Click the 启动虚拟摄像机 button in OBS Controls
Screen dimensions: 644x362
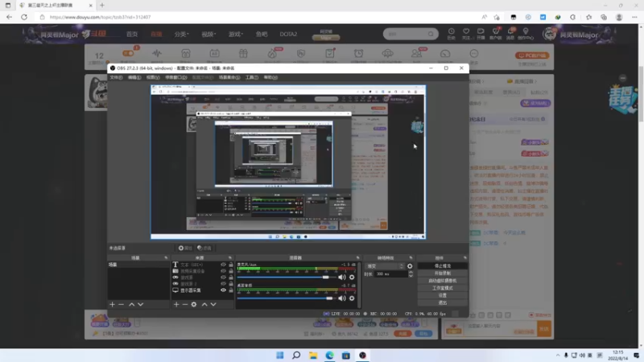tap(442, 281)
